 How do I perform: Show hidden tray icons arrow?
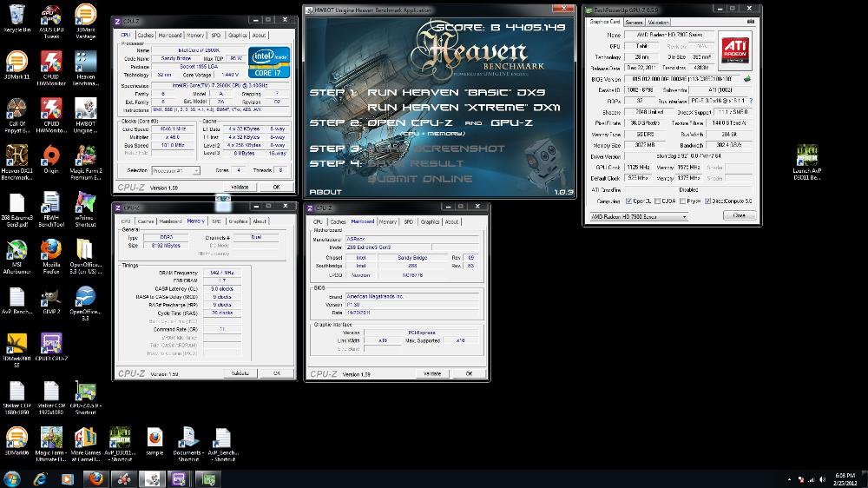789,479
